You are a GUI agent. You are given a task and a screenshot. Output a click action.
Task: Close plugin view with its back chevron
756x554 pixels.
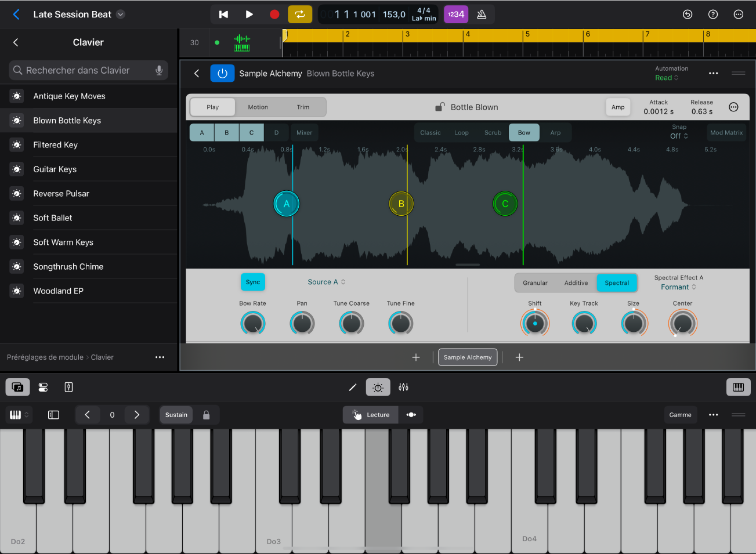click(197, 74)
